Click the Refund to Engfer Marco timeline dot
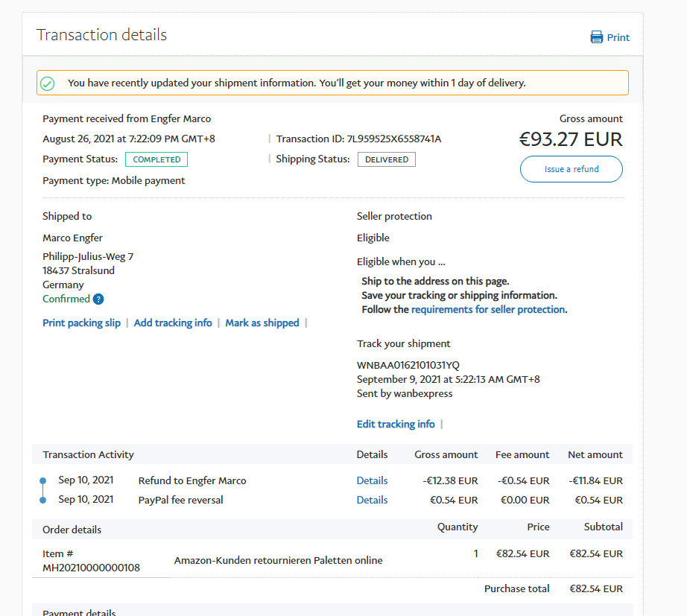The width and height of the screenshot is (687, 616). coord(42,481)
